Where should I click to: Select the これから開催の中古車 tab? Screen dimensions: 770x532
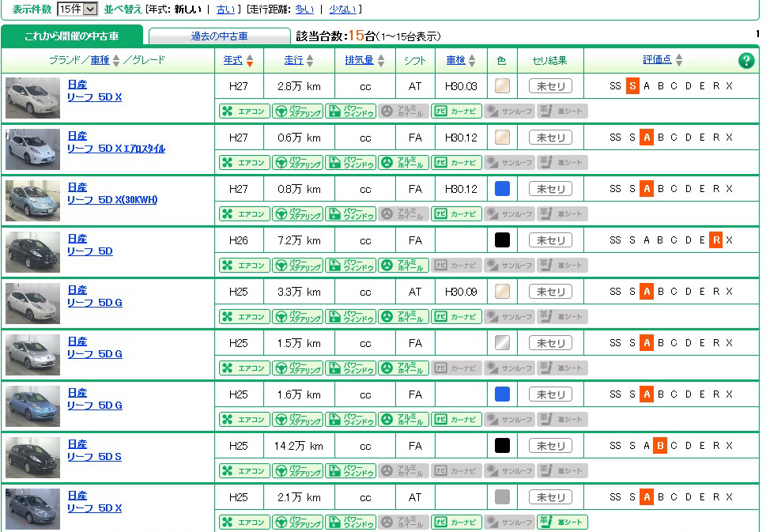[72, 36]
